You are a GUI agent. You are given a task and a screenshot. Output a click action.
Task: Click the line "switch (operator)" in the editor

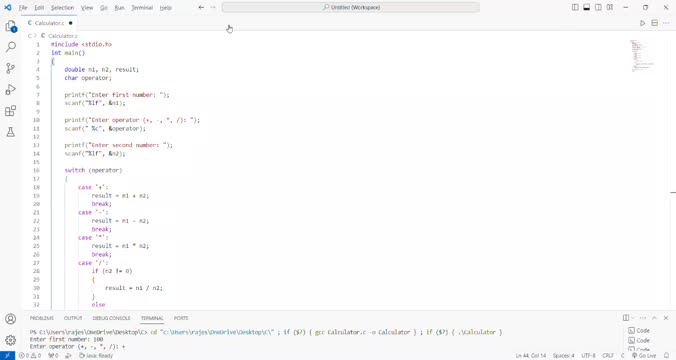tap(93, 170)
